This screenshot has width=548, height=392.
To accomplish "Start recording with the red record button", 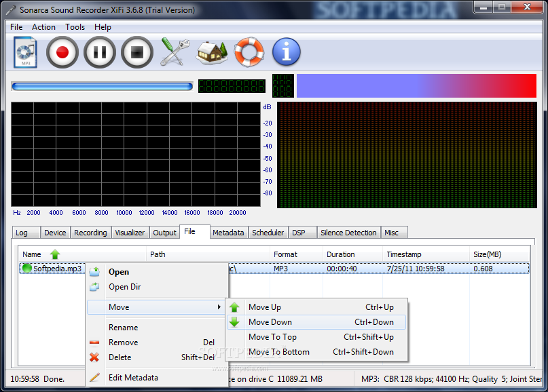I will (62, 52).
